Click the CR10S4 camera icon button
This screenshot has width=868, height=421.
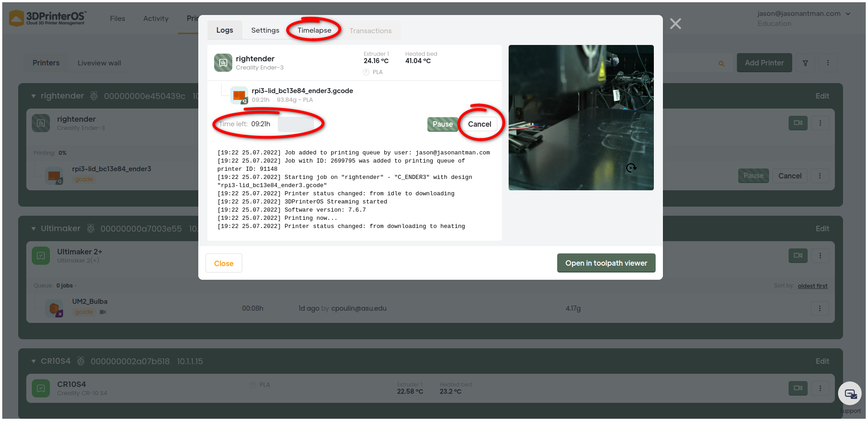click(798, 388)
